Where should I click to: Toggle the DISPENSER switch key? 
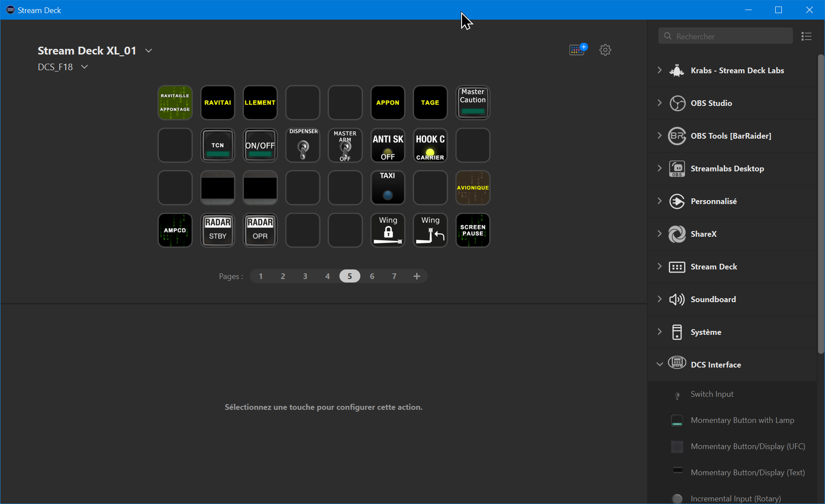coord(303,145)
